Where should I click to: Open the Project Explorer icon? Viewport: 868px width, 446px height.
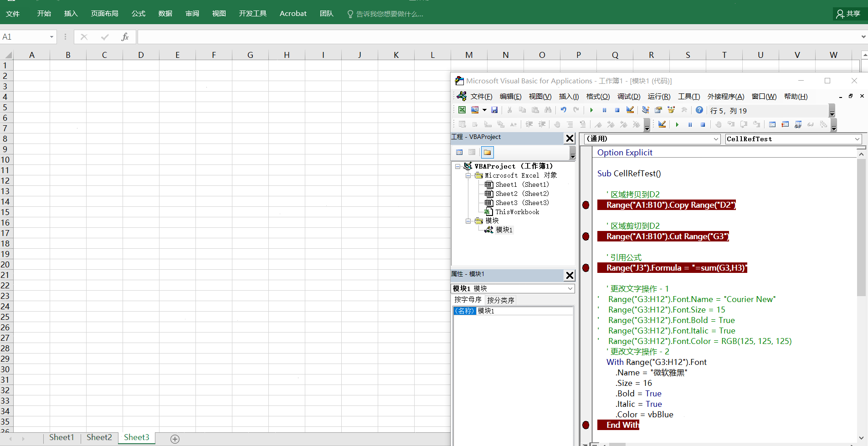(x=646, y=110)
